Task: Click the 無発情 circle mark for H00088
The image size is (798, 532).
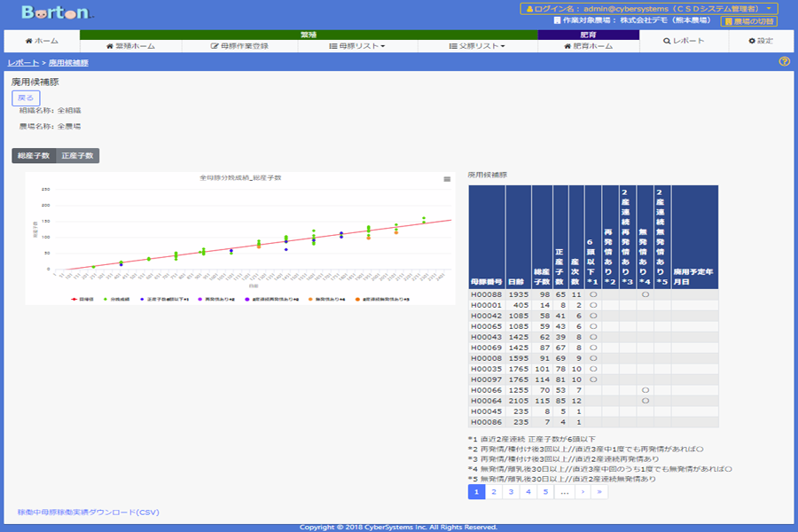Action: point(645,294)
